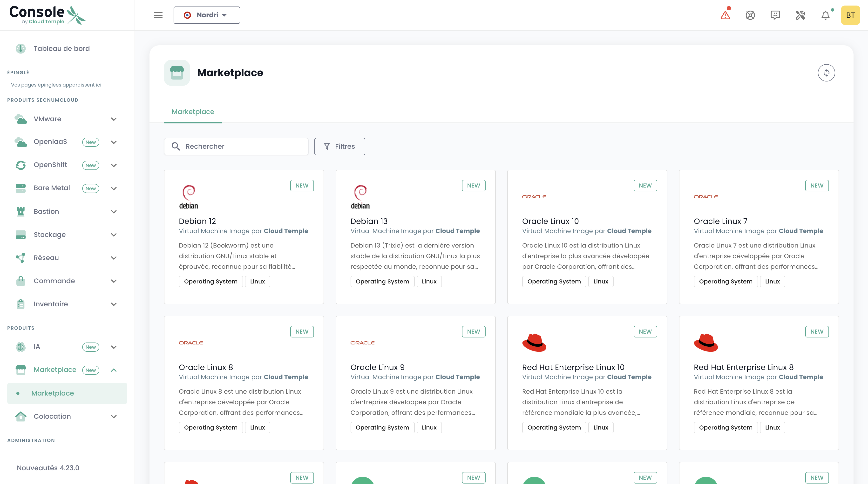Expand the Réseau section
Viewport: 868px width, 484px height.
coord(114,258)
